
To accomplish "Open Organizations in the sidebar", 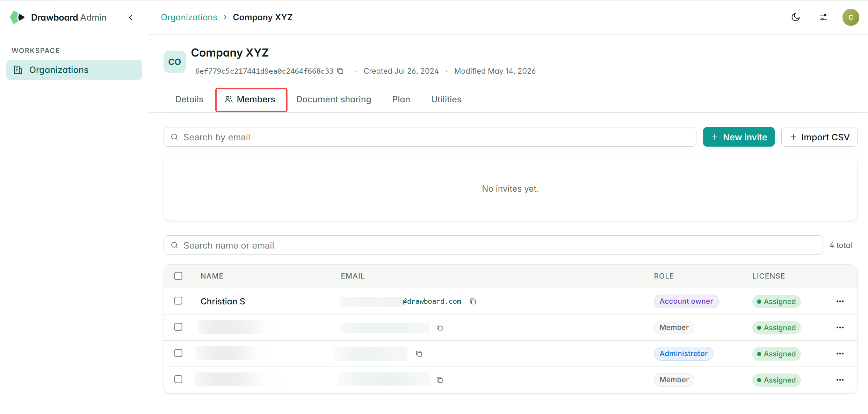I will pos(74,70).
